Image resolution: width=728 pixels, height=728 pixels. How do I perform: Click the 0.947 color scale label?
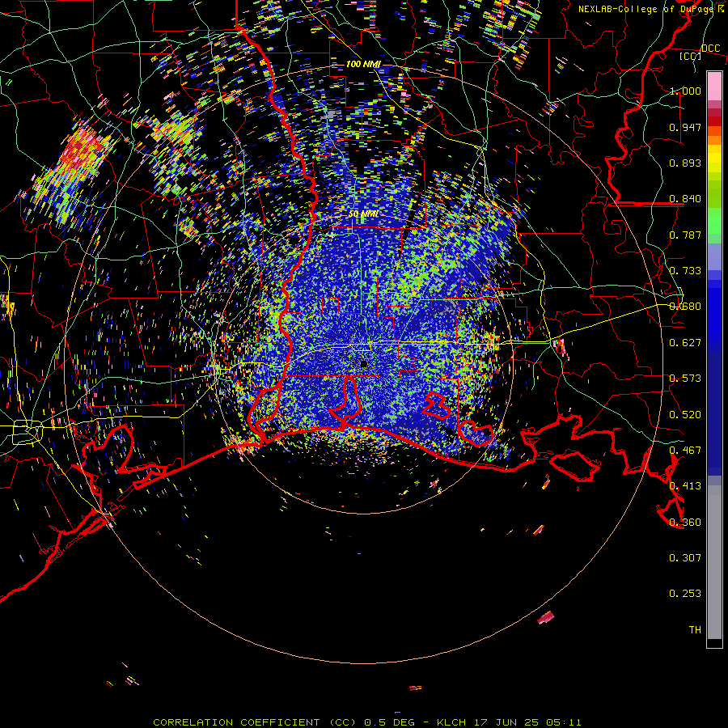click(x=685, y=127)
